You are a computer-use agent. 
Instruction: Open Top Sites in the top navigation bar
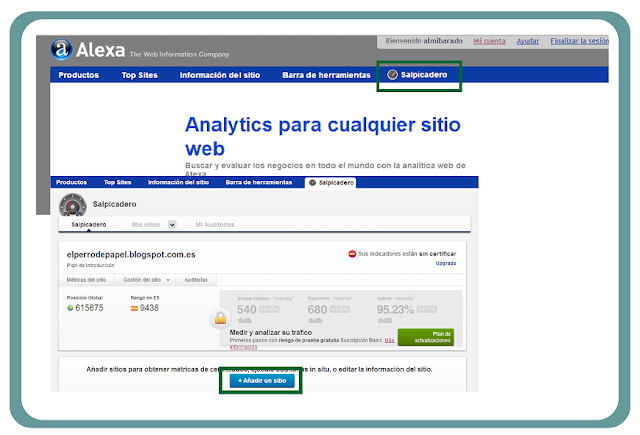coord(140,75)
